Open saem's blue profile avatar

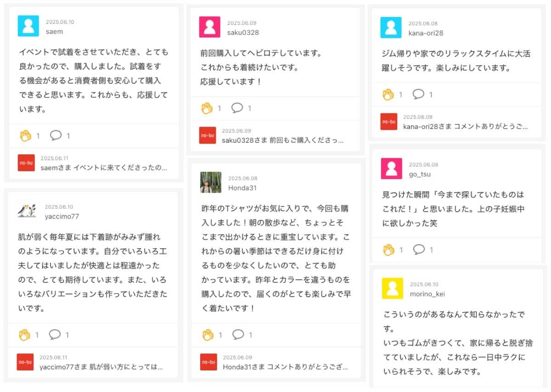pos(28,26)
